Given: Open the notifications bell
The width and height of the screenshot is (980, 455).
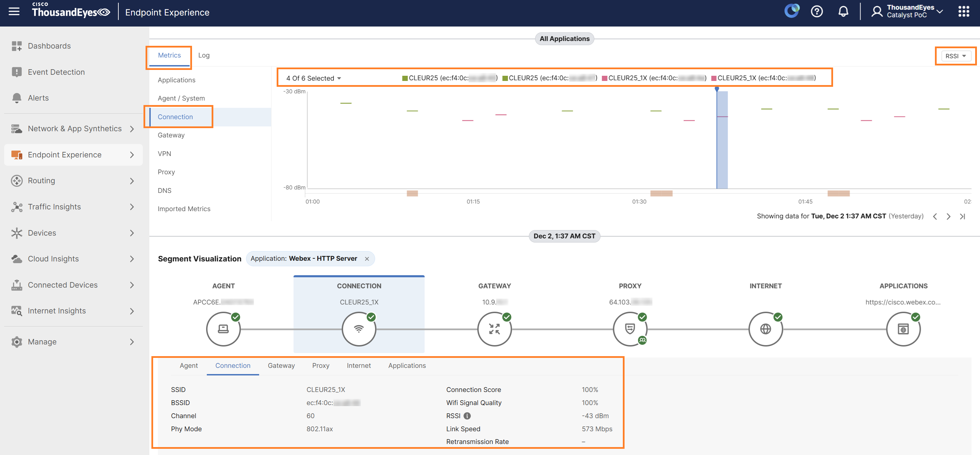Looking at the screenshot, I should [843, 12].
